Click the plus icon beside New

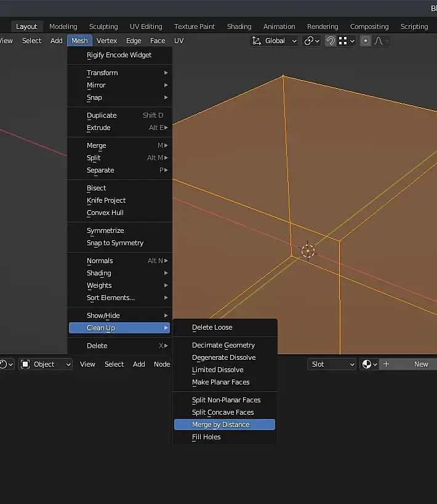tap(387, 364)
